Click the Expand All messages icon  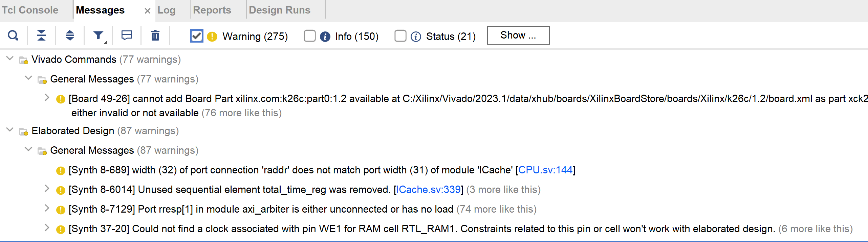pos(70,35)
